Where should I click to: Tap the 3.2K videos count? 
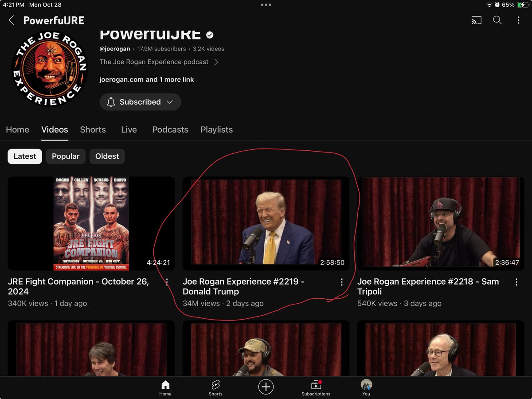[208, 49]
